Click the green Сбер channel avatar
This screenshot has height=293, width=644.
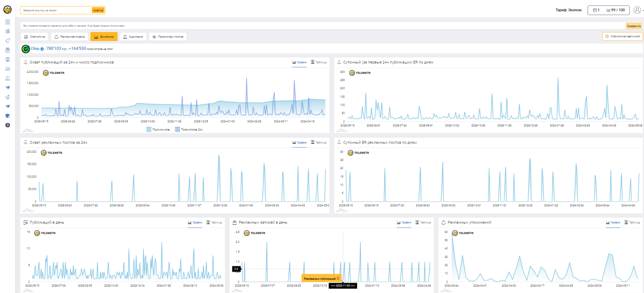pyautogui.click(x=26, y=49)
